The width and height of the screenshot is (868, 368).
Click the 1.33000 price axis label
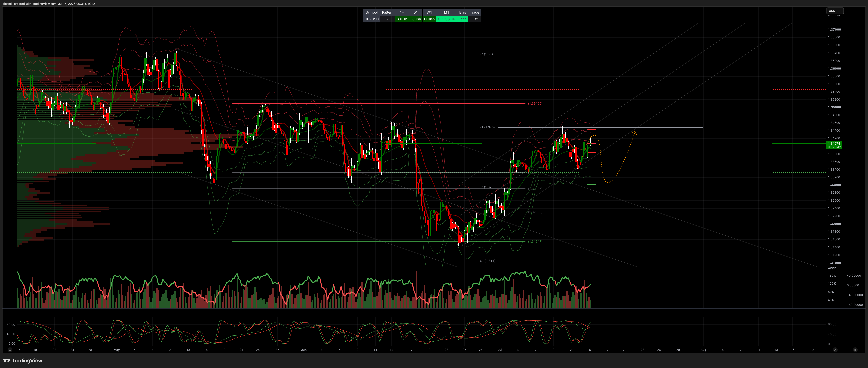point(834,185)
